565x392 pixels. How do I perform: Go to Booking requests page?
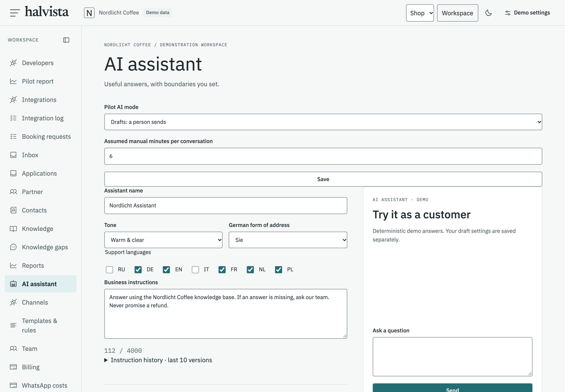41,137
